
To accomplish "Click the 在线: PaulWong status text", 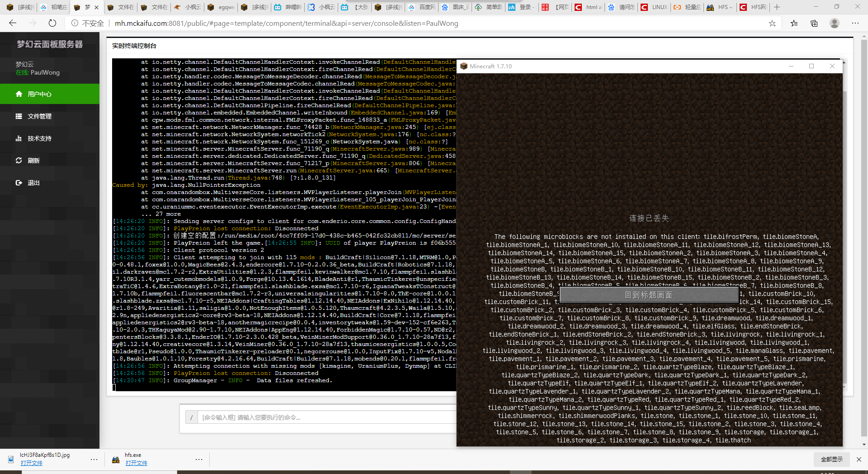I will pos(38,72).
